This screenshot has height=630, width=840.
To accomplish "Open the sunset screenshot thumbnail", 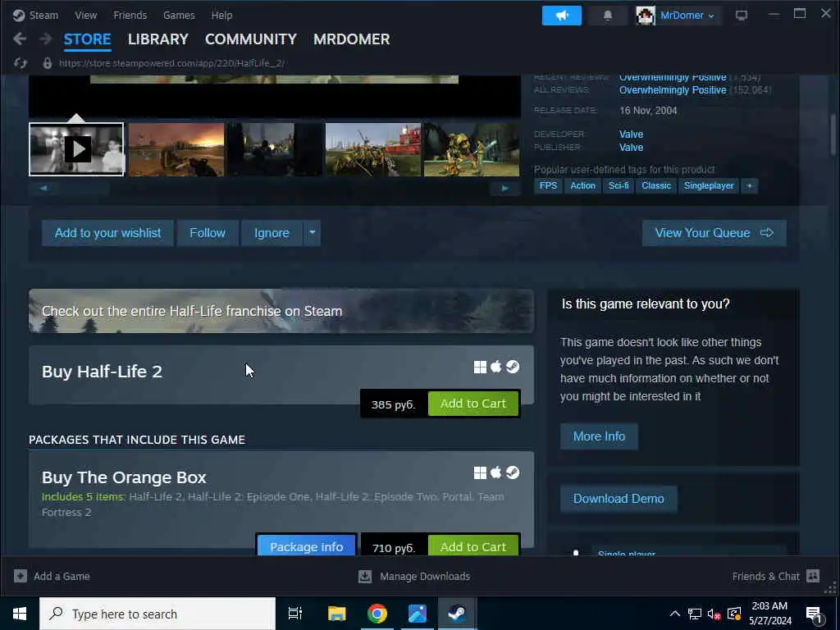I will (x=176, y=149).
